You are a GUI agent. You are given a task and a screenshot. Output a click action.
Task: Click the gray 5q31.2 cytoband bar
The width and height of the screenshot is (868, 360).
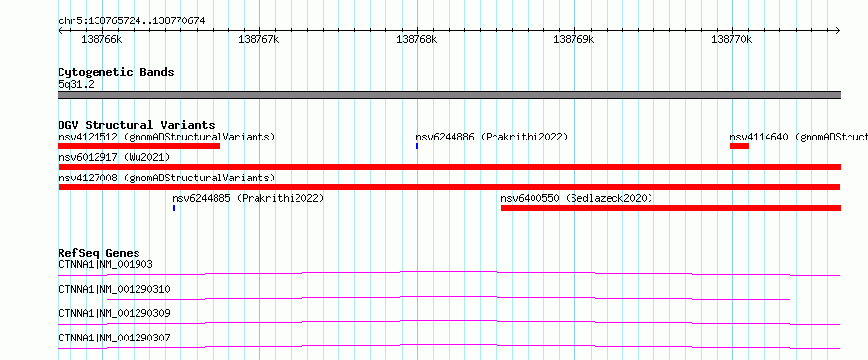pos(449,95)
